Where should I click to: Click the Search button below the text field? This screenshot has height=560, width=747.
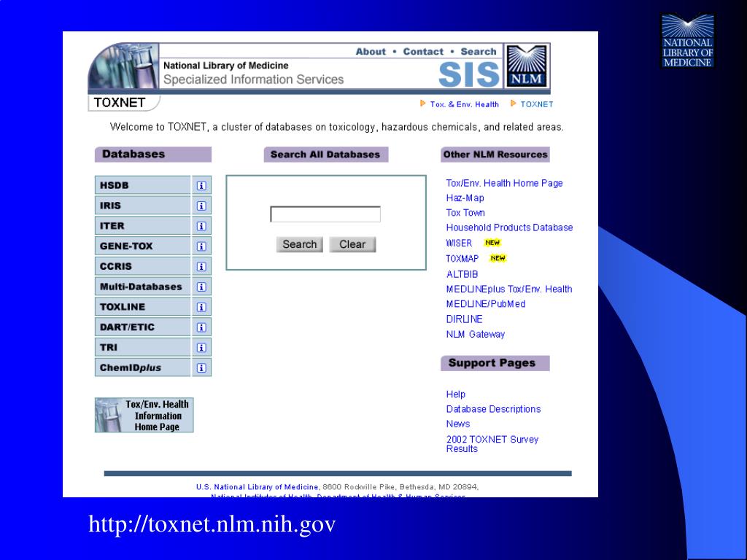coord(299,244)
